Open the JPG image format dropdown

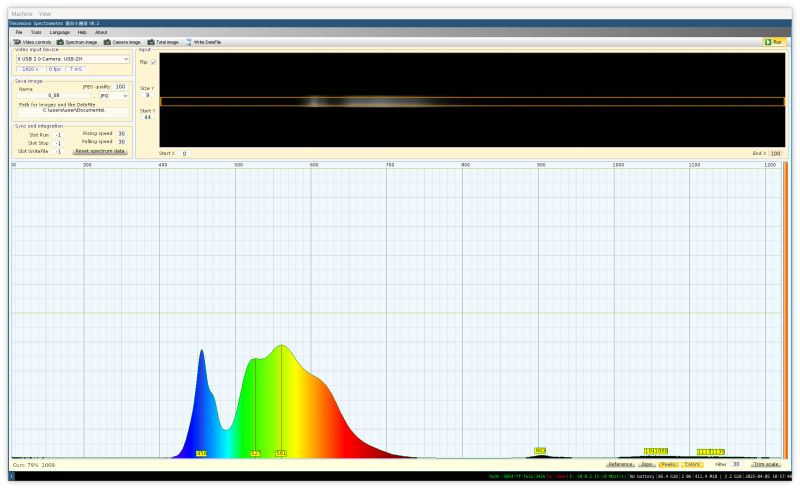(113, 96)
